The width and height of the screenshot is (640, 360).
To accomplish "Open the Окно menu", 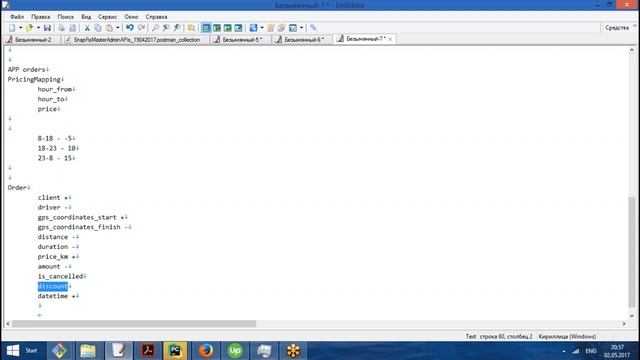I will (131, 17).
